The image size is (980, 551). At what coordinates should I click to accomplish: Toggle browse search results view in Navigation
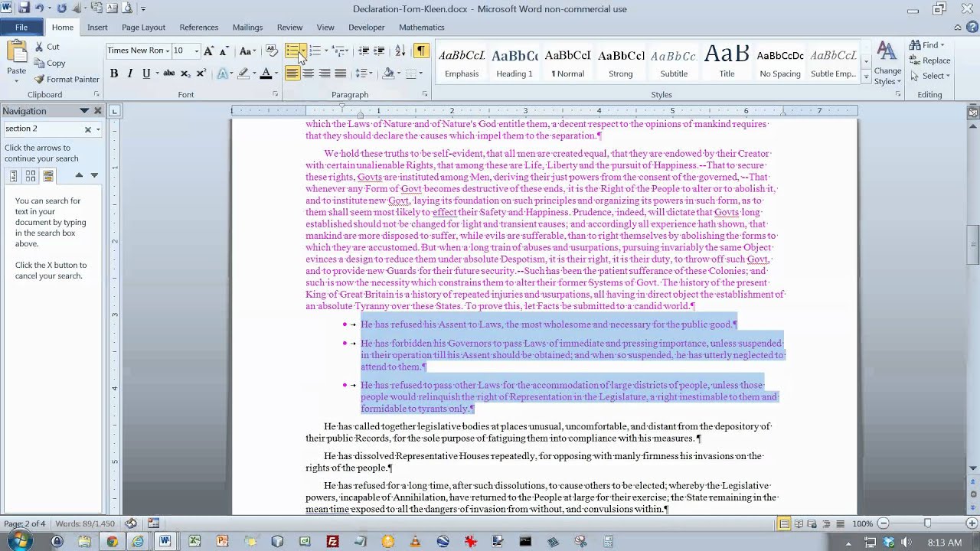(x=48, y=176)
